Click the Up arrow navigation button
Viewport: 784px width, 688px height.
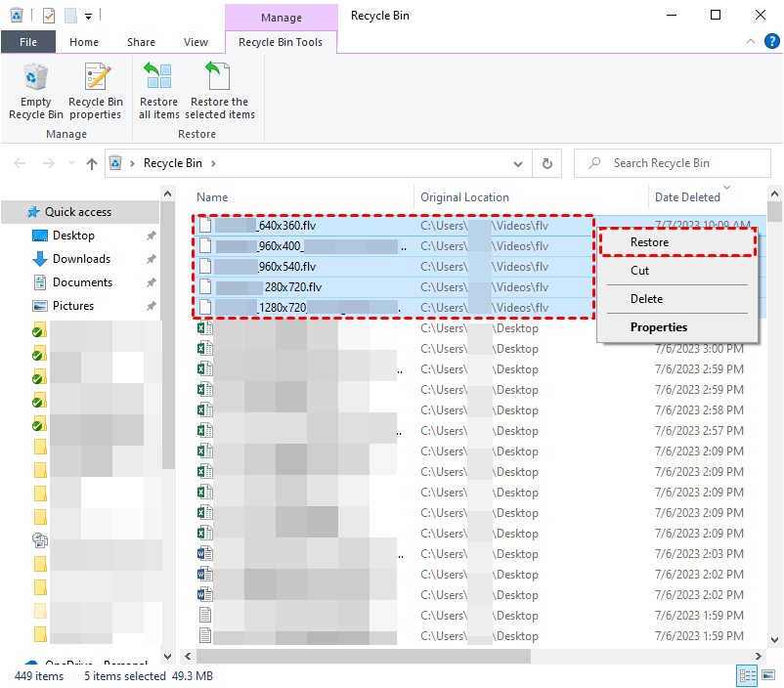click(92, 164)
